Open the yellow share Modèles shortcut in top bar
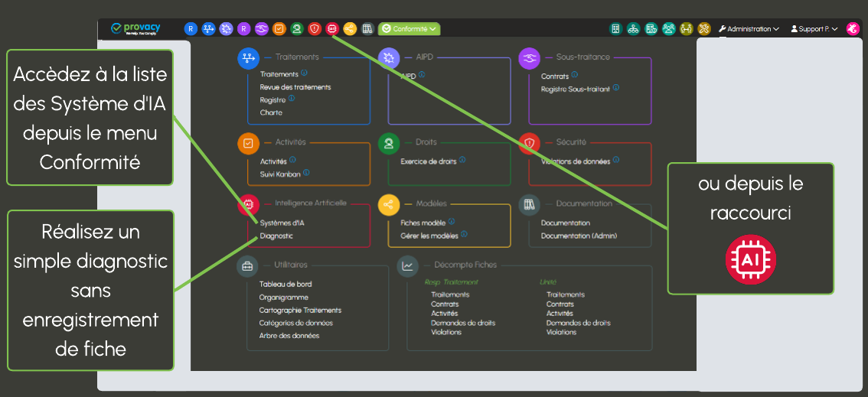The width and height of the screenshot is (868, 397). tap(350, 29)
